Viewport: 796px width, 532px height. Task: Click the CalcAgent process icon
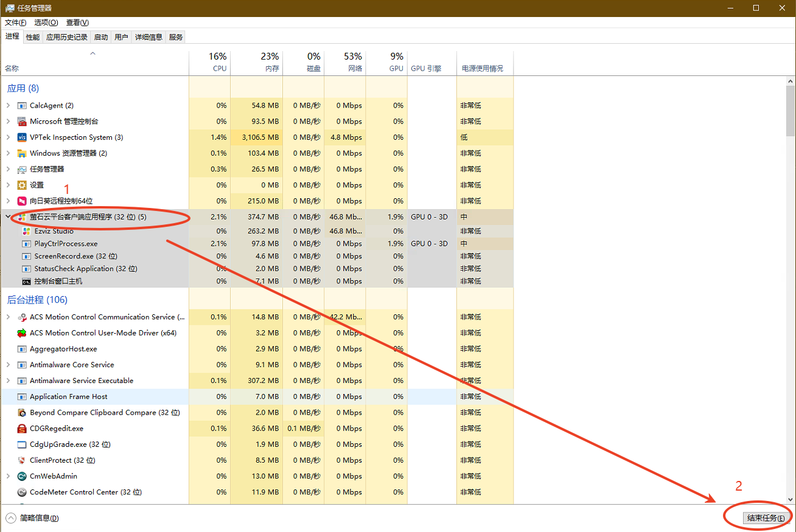[x=22, y=106]
